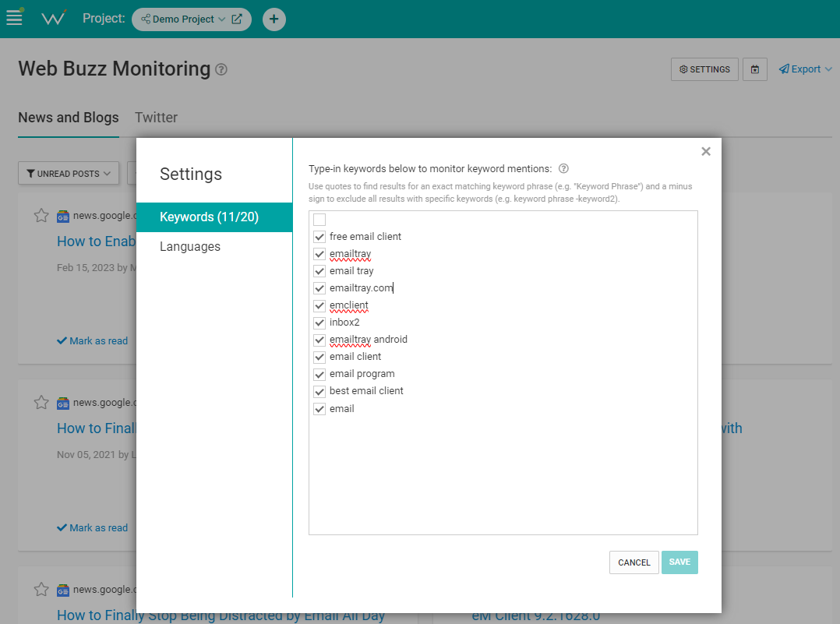This screenshot has height=624, width=840.
Task: Click the Save button
Action: (x=679, y=562)
